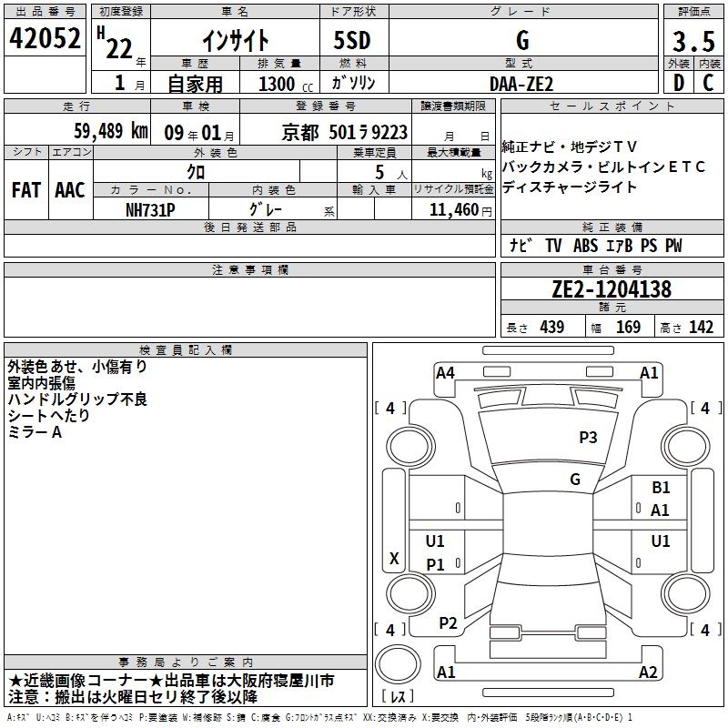Select registration number 京都 501ラ9223
The image size is (728, 728).
(345, 133)
